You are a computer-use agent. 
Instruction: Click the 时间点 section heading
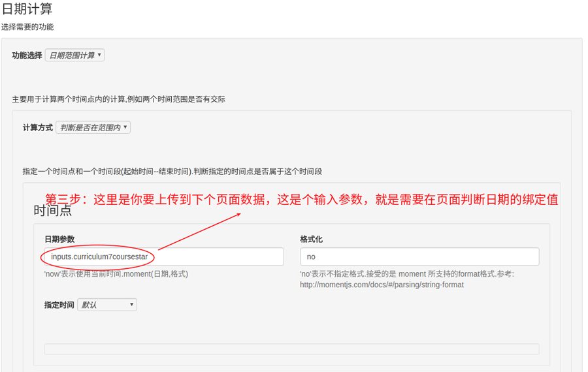52,211
